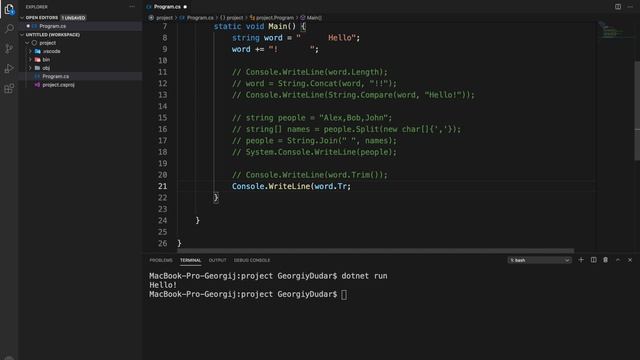Switch to the Debug Console tab
Screen dimensions: 640x360
point(252,260)
